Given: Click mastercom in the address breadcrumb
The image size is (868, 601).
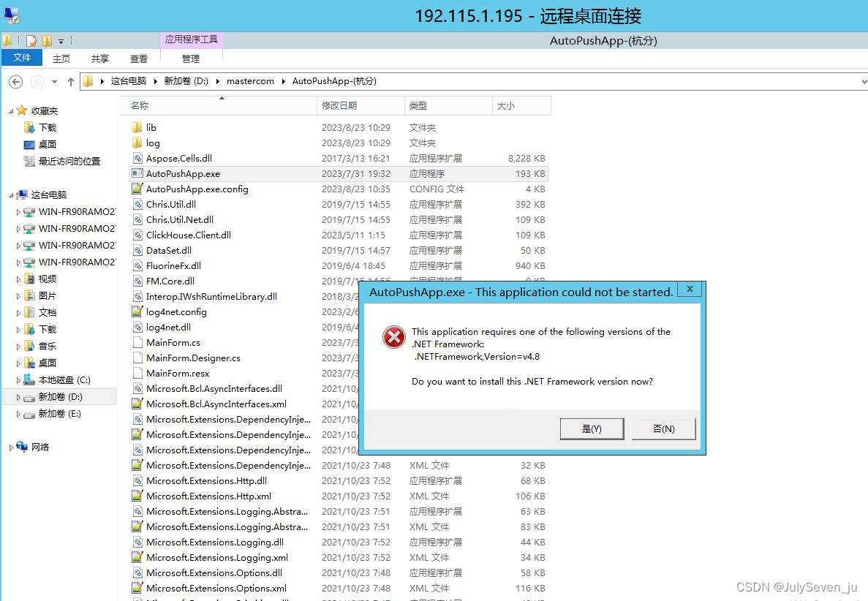Looking at the screenshot, I should coord(250,81).
